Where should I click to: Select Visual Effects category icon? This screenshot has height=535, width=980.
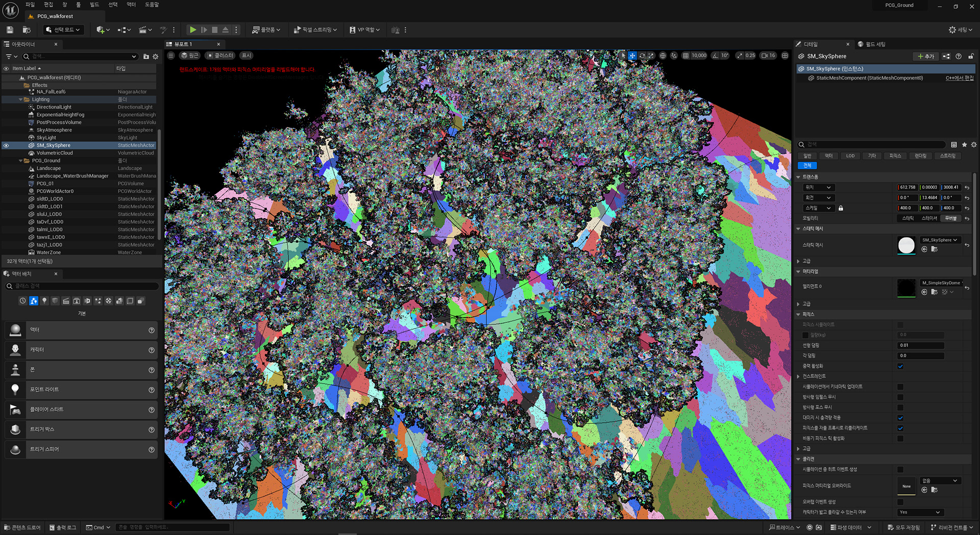tap(98, 301)
